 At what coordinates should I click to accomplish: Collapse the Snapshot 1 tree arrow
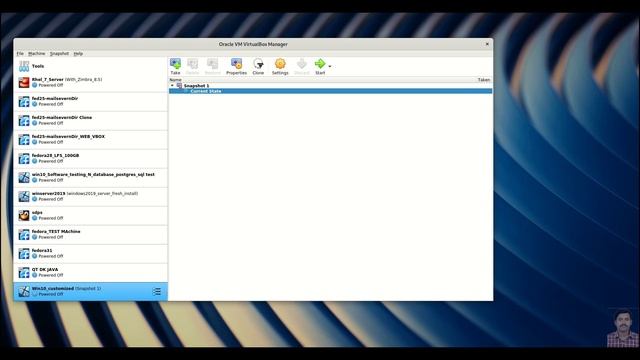click(172, 86)
